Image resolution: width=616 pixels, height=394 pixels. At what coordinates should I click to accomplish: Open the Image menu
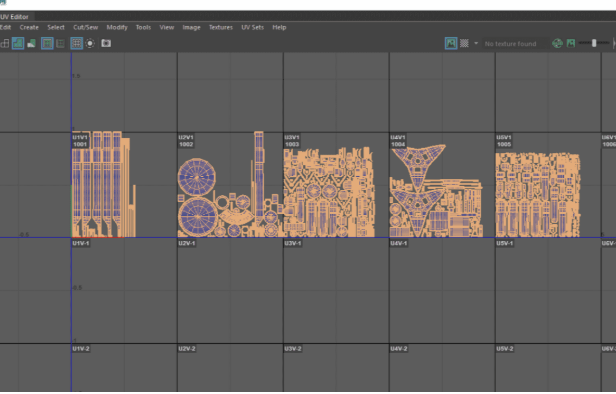191,27
